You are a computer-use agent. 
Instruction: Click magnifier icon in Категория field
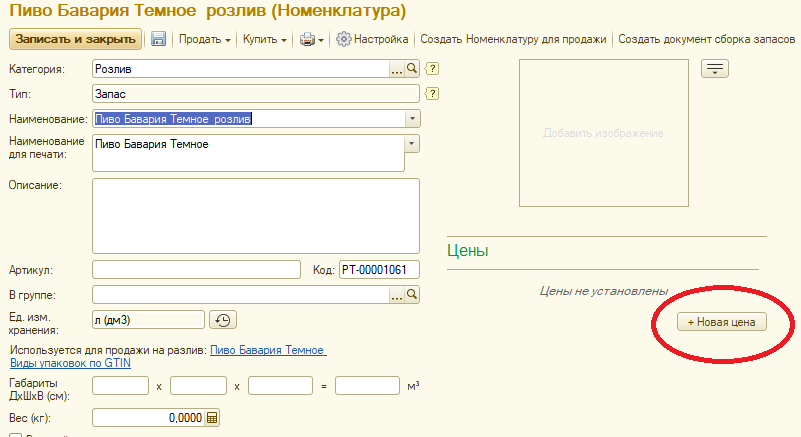412,69
